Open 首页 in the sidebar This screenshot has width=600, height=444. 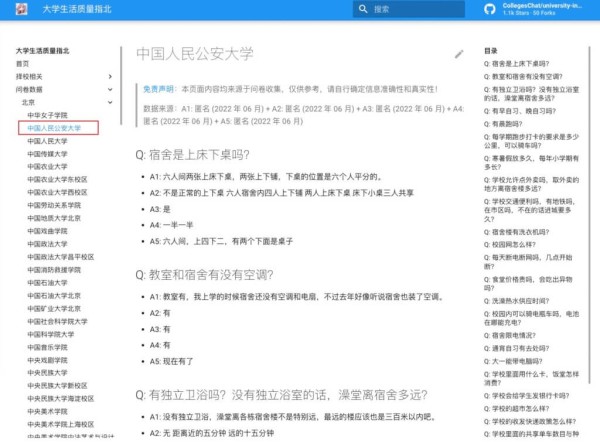click(22, 64)
